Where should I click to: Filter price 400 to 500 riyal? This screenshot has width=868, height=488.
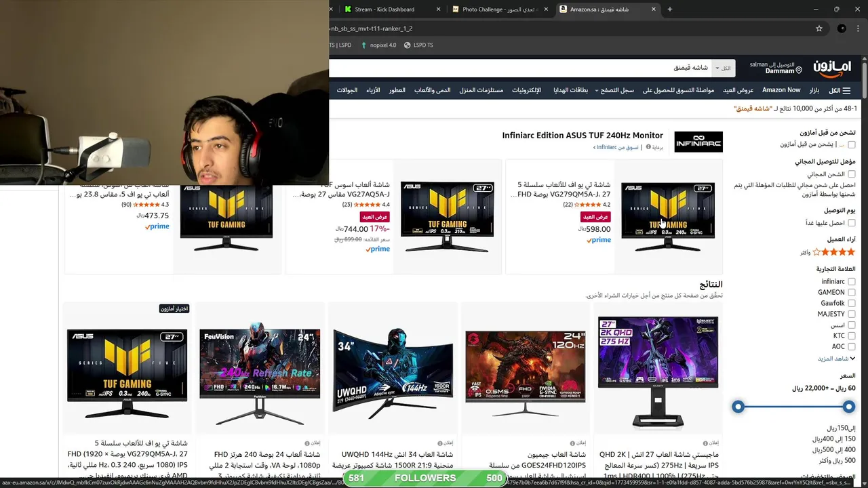pos(834,450)
